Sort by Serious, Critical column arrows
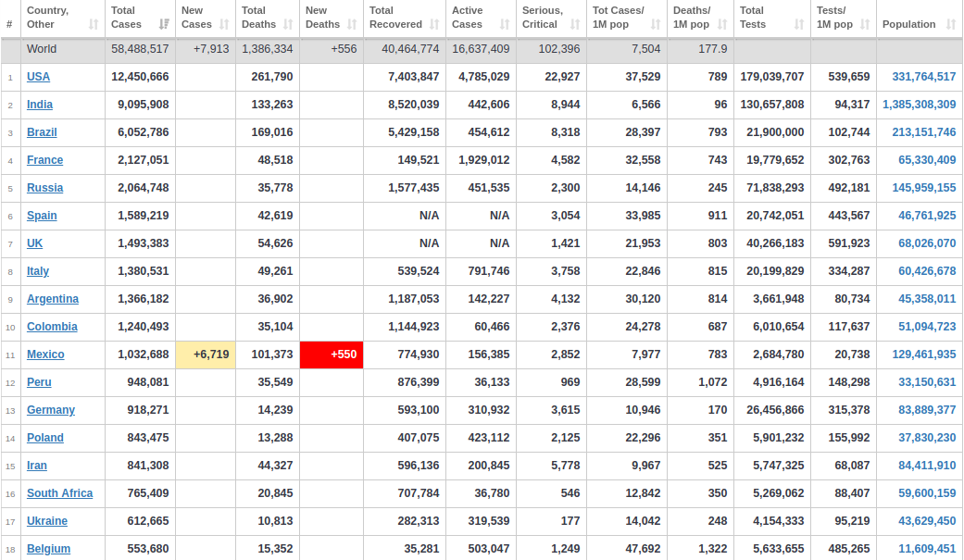 [575, 25]
